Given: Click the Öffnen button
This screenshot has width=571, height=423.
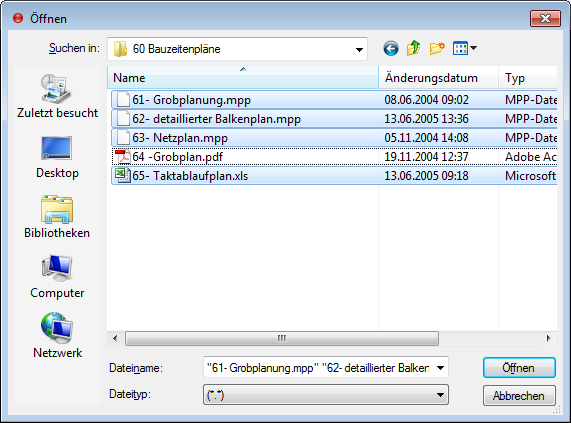Looking at the screenshot, I should [x=519, y=368].
